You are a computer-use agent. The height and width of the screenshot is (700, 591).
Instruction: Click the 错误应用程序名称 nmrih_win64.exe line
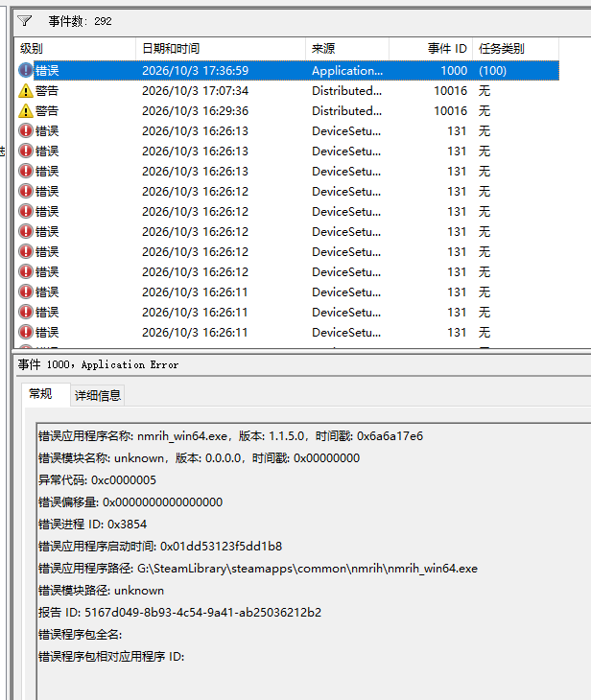pyautogui.click(x=230, y=435)
